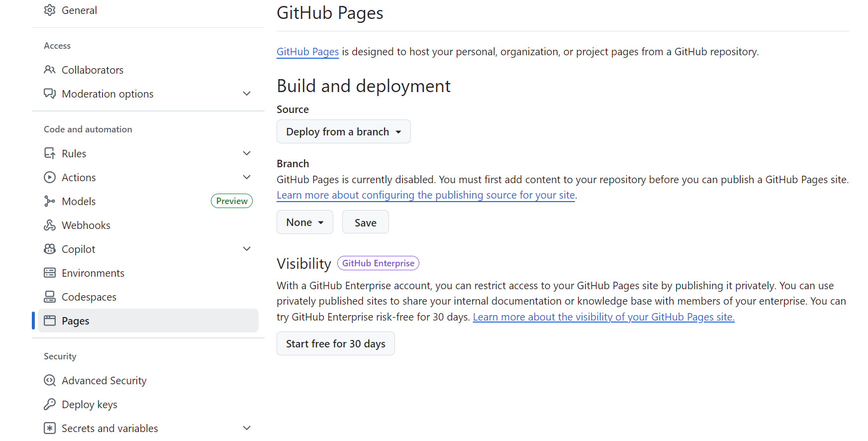Screen dimensions: 868x441
Task: Click the Webhooks icon in sidebar
Action: [x=50, y=225]
